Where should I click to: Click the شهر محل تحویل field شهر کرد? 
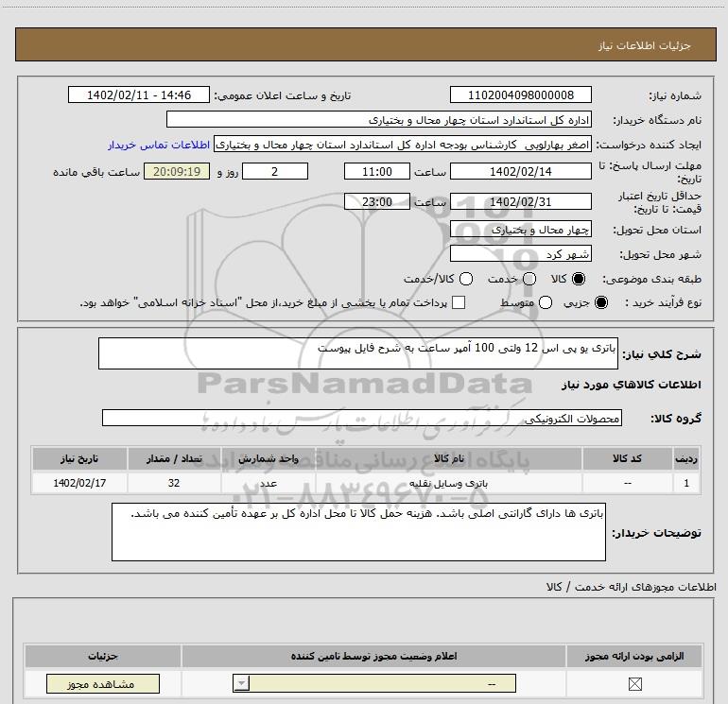[520, 254]
